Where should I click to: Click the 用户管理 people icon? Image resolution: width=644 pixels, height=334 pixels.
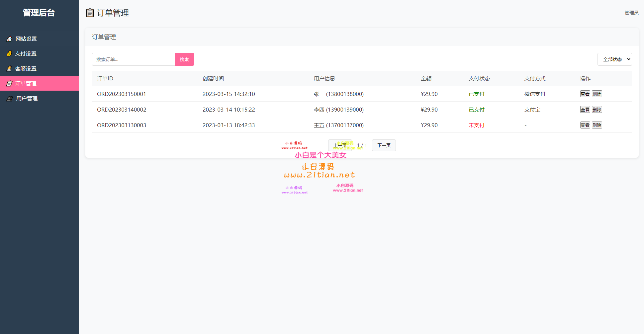point(9,98)
